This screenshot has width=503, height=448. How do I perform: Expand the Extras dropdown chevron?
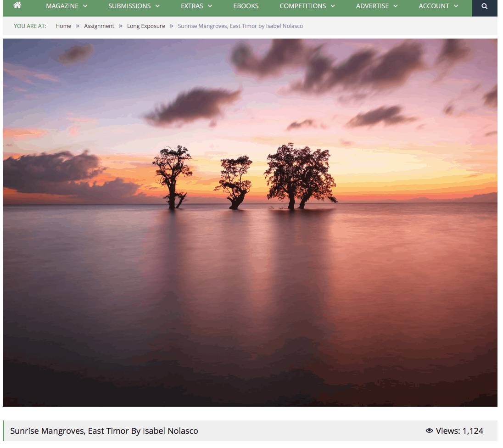click(x=210, y=6)
